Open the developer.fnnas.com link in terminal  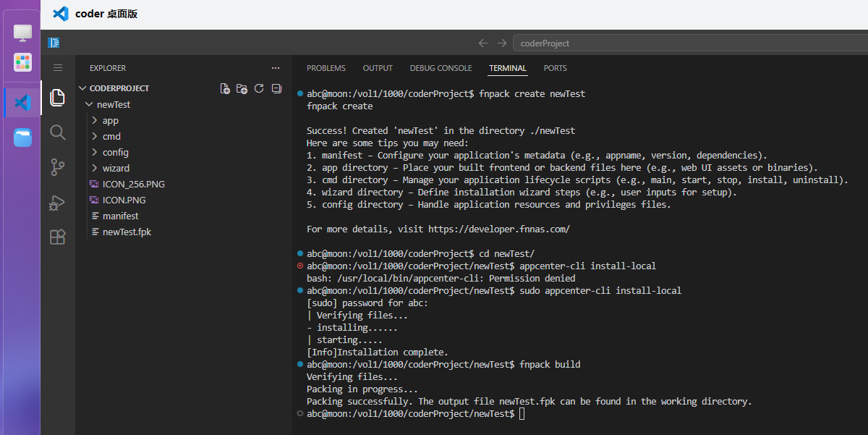point(498,229)
